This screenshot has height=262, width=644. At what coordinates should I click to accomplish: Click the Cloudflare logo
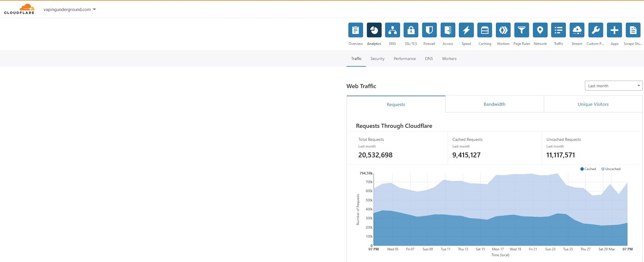[x=19, y=9]
